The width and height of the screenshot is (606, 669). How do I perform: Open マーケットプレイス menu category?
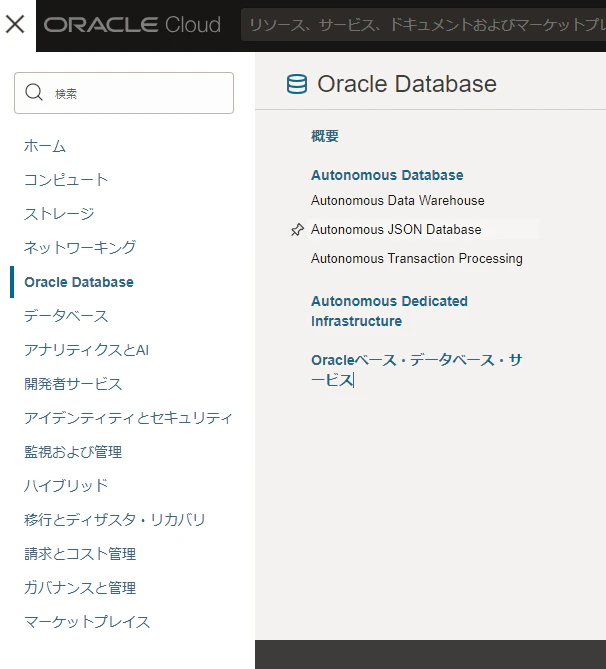pos(87,622)
